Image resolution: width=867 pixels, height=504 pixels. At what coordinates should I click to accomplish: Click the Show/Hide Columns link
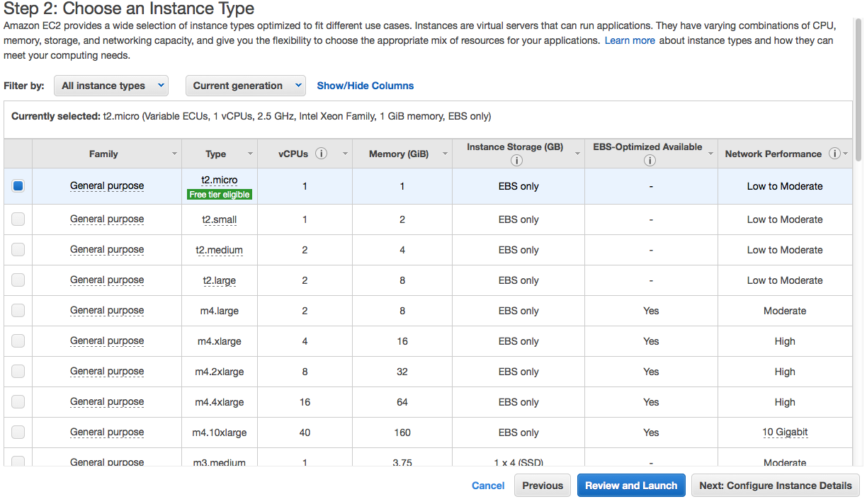tap(365, 86)
